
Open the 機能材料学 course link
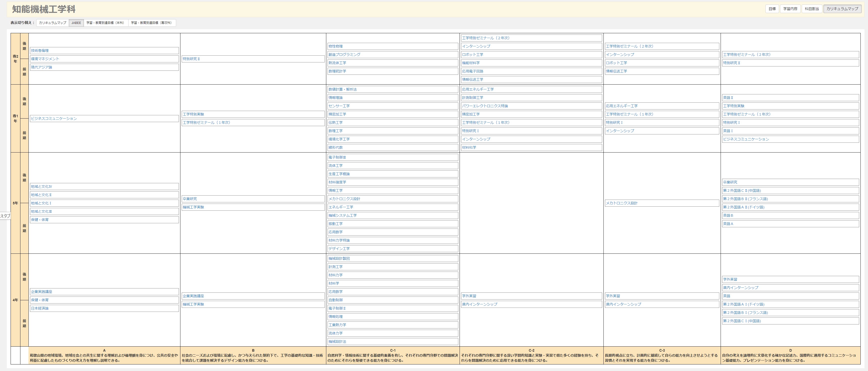[x=471, y=63]
